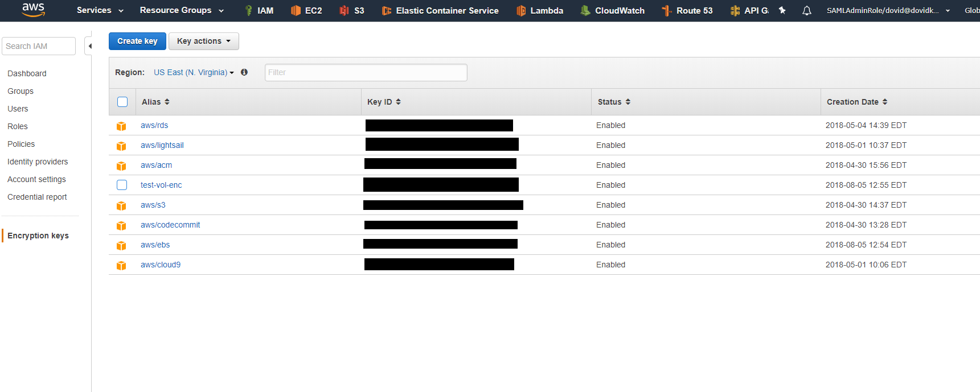Click the key icon for aws/cloud9
The image size is (980, 392).
121,265
